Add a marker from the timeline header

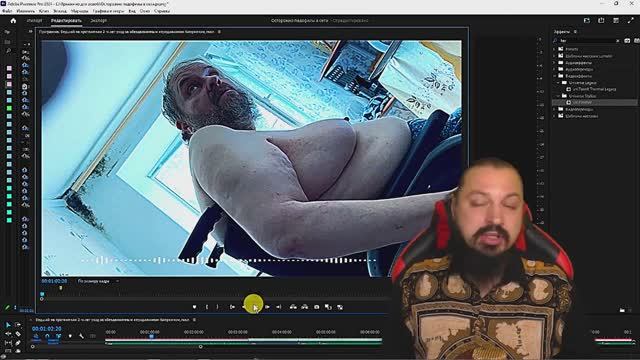pyautogui.click(x=70, y=336)
